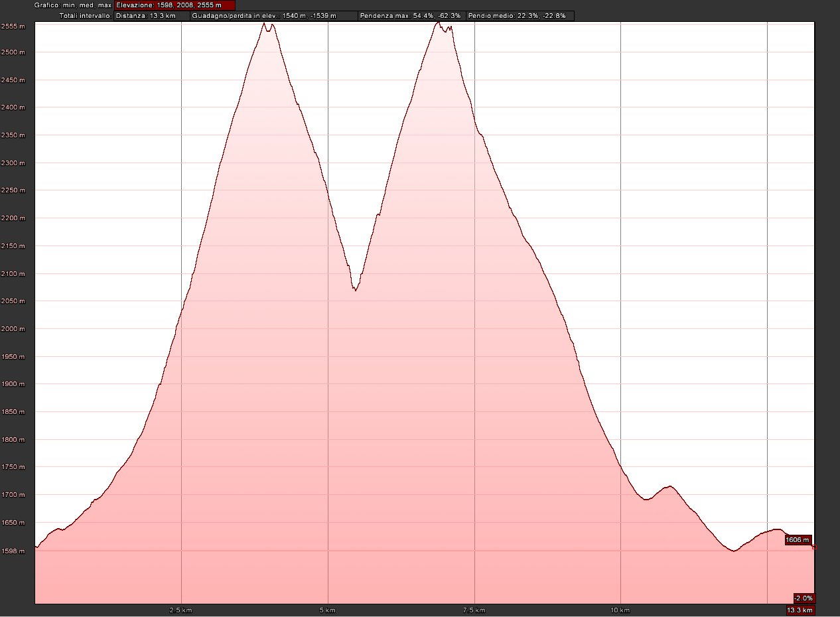The image size is (840, 617).
Task: Click the Totali intervallo label
Action: (x=86, y=15)
